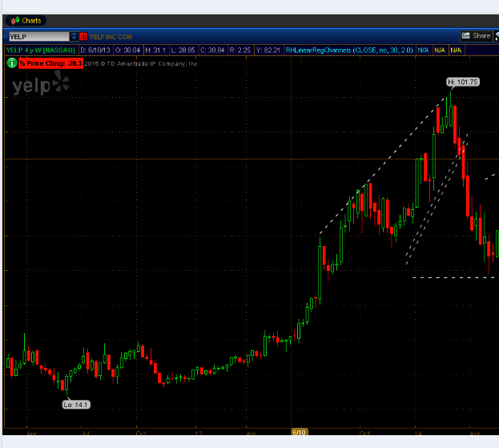Select the % Price Chng: -20.3 label
This screenshot has height=448, width=499.
point(50,63)
